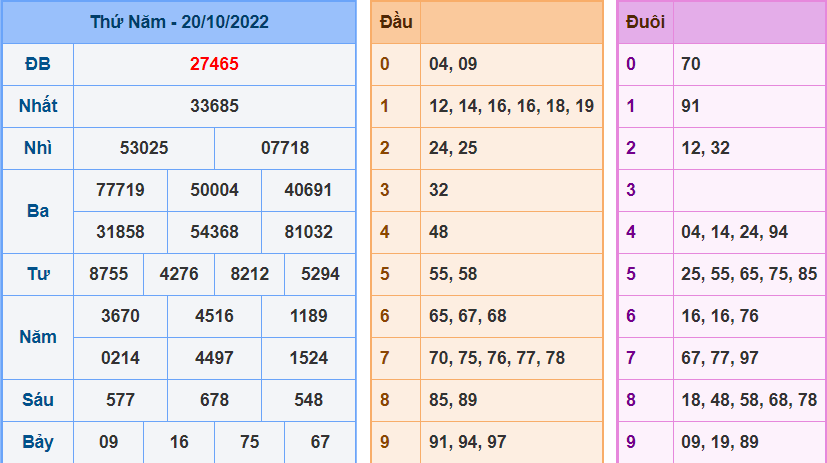Click the 'Nhì' row label
The image size is (827, 463).
38,148
